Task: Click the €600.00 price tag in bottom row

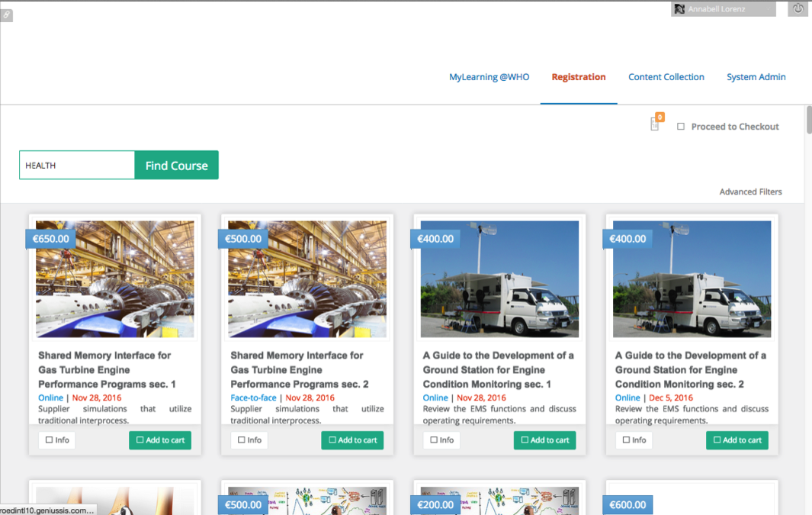Action: tap(628, 504)
